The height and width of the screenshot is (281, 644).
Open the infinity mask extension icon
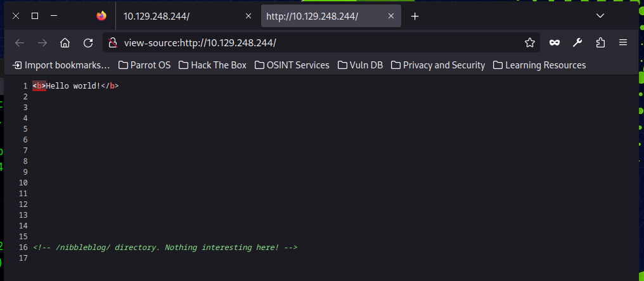pyautogui.click(x=555, y=42)
